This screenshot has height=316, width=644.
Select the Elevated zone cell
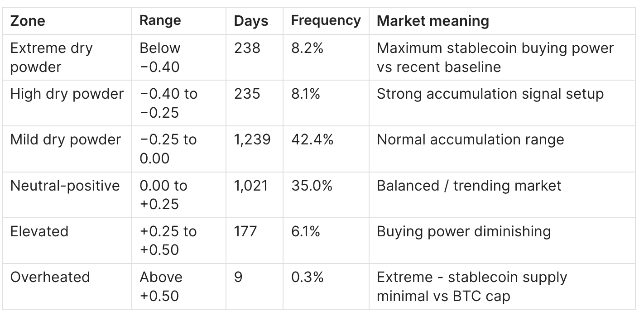coord(39,231)
